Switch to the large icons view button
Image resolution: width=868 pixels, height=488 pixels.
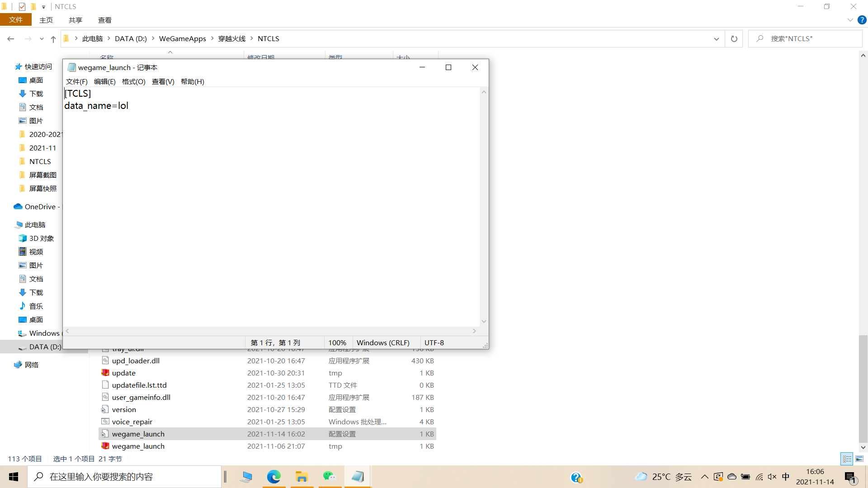[x=859, y=459]
